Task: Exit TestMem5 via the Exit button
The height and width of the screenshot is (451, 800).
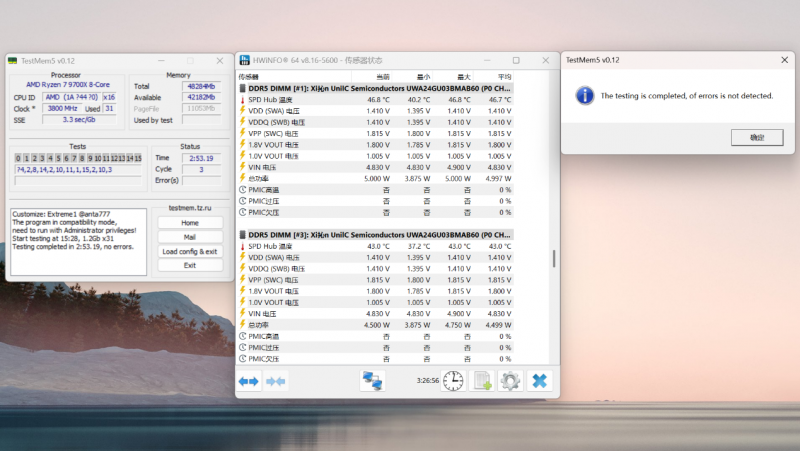Action: pos(190,265)
